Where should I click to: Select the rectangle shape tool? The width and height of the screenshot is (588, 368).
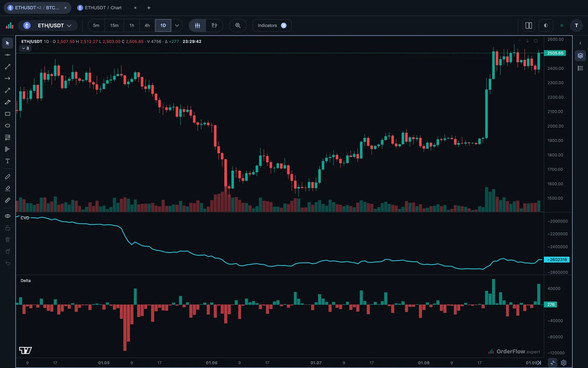pos(7,114)
